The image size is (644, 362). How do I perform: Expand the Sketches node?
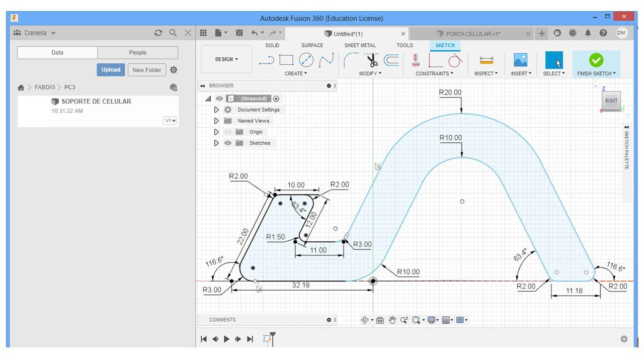(216, 143)
